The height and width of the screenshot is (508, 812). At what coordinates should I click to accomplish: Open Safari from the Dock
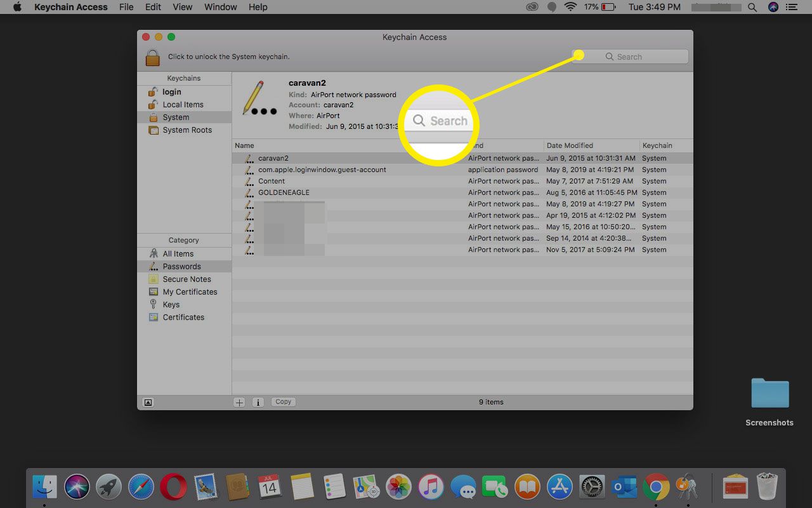pos(141,488)
